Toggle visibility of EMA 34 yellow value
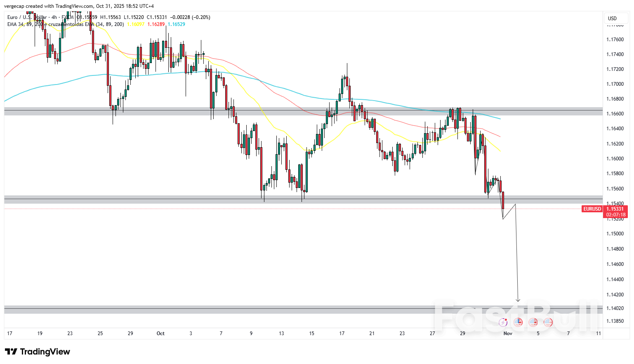Screen dimensions: 634x364 tap(135, 24)
